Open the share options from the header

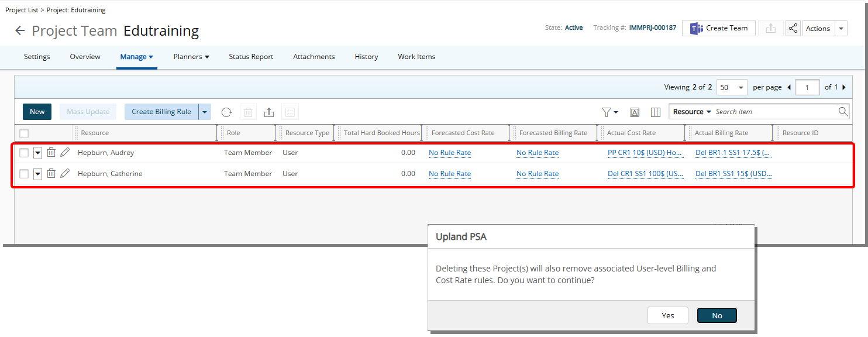[793, 28]
